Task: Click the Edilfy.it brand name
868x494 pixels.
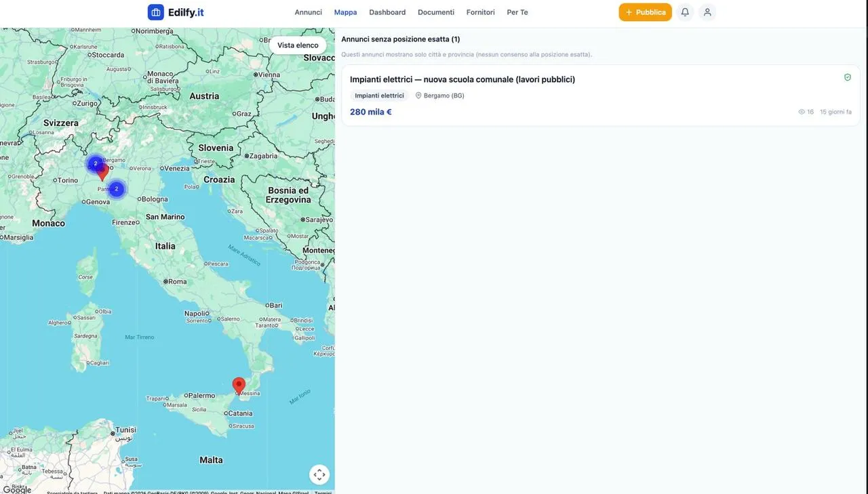Action: tap(186, 12)
